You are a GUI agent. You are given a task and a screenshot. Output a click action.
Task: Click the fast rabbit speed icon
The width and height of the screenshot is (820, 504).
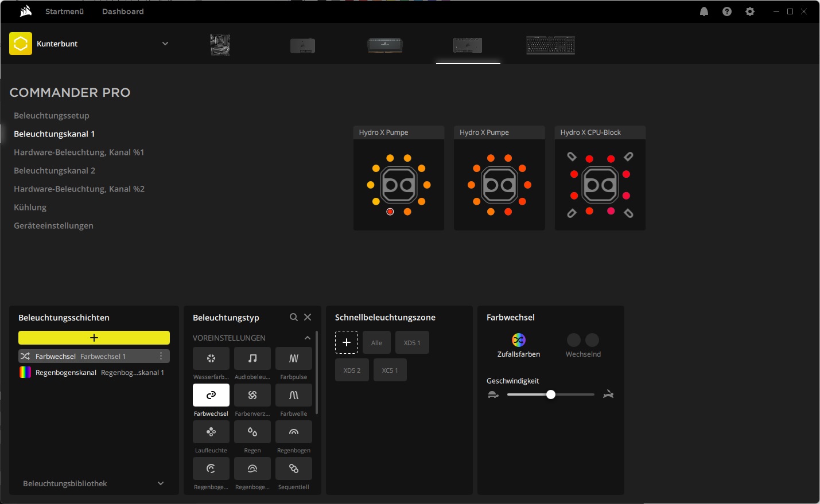609,394
